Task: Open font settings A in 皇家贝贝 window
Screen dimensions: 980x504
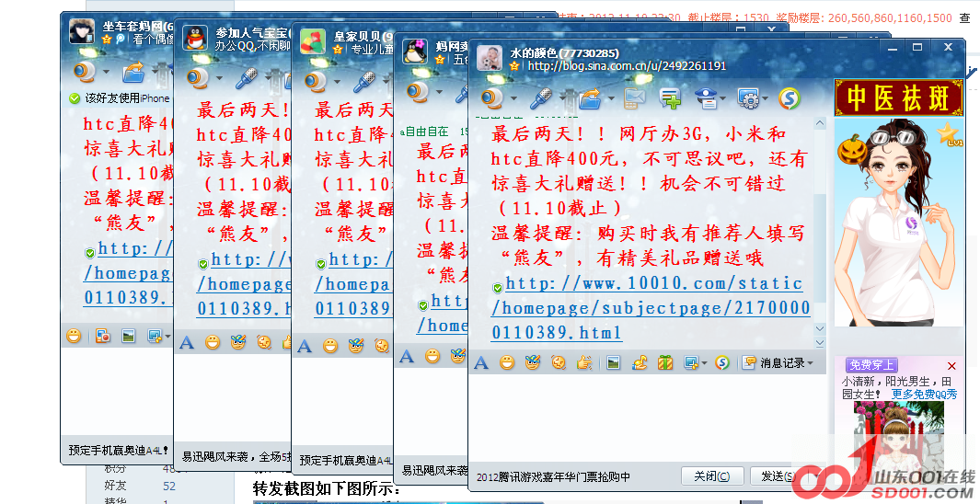Action: (x=304, y=346)
